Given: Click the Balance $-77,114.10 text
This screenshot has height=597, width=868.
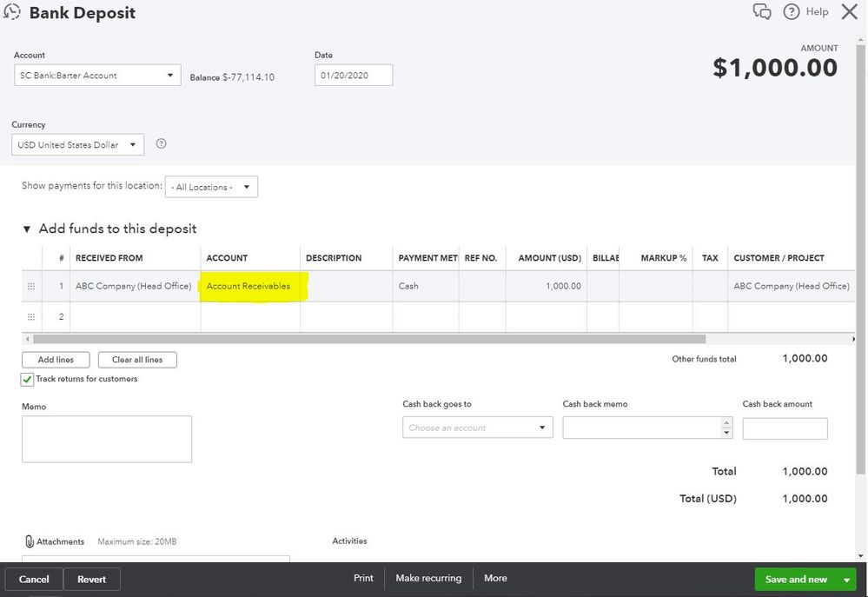Looking at the screenshot, I should 232,77.
